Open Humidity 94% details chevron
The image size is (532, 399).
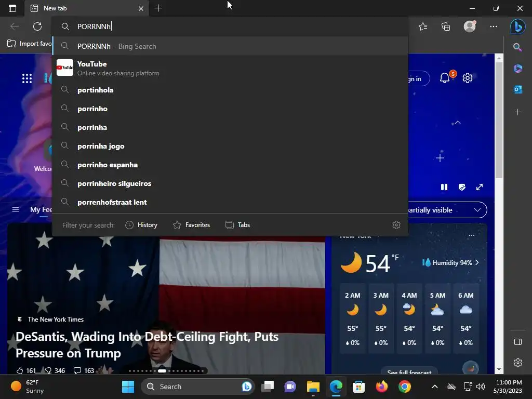(477, 262)
